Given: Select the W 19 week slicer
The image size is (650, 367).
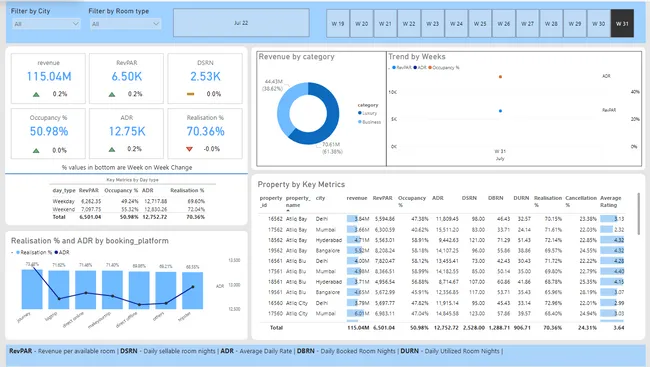Looking at the screenshot, I should [x=338, y=24].
